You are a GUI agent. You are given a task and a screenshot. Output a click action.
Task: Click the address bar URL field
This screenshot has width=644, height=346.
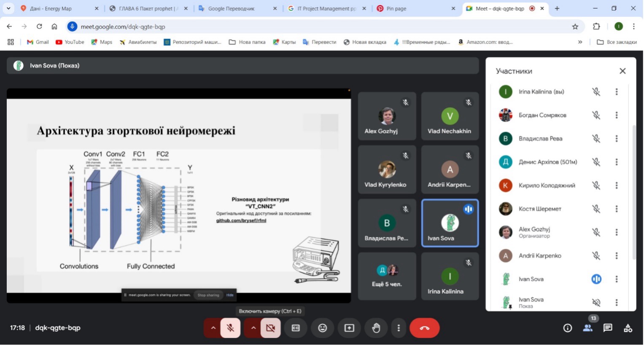point(325,27)
